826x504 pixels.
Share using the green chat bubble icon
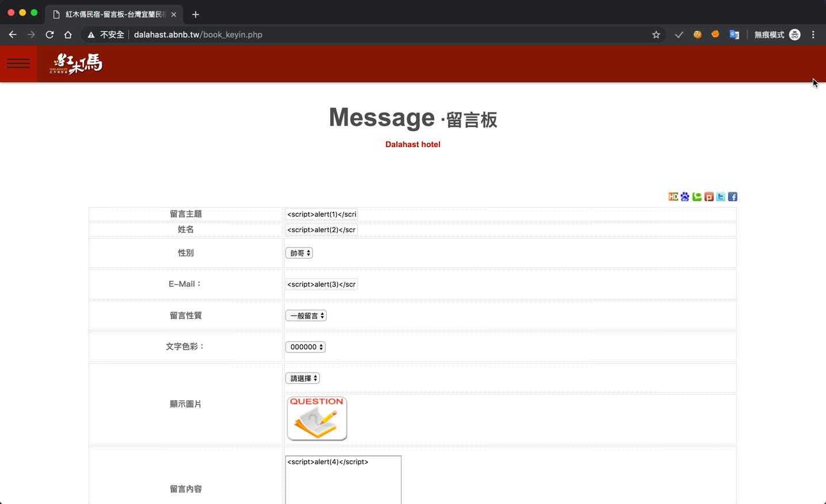[x=697, y=197]
